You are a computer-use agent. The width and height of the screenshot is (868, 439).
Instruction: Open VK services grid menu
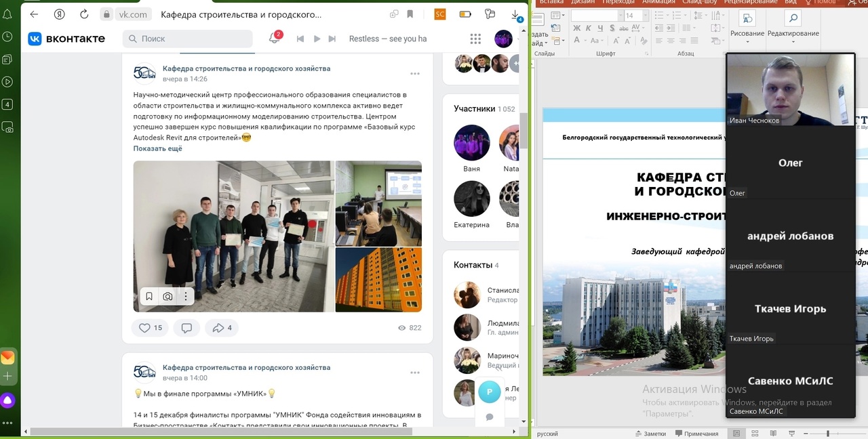point(475,39)
